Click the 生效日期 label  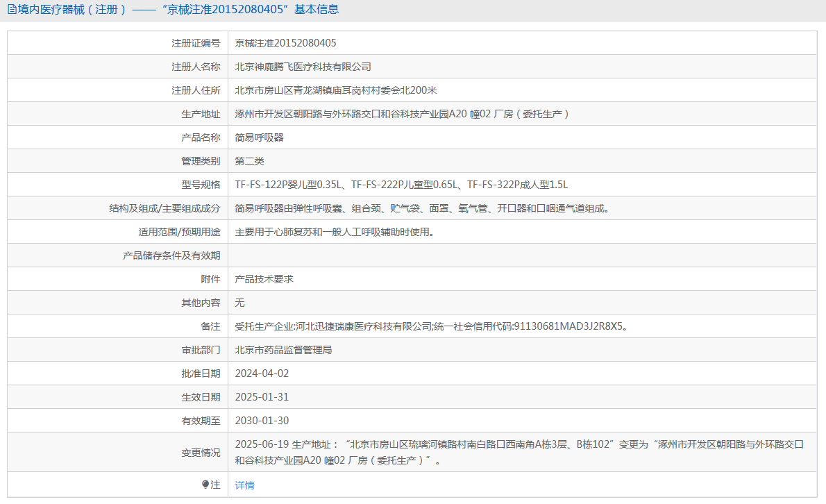coord(201,397)
